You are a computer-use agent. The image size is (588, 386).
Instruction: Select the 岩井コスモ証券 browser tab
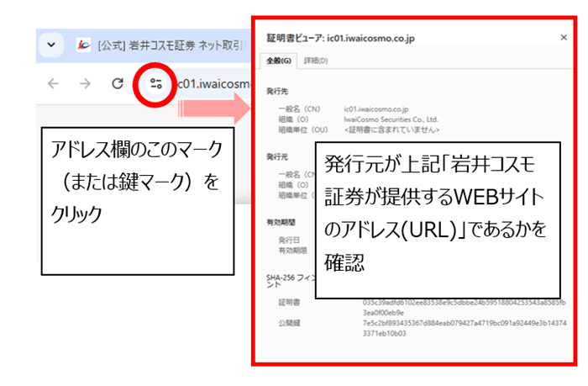click(x=161, y=45)
